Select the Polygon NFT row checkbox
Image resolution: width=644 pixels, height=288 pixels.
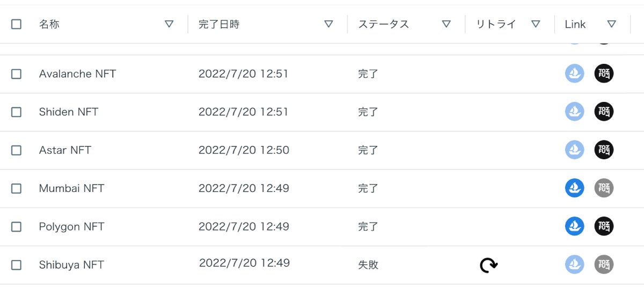16,227
